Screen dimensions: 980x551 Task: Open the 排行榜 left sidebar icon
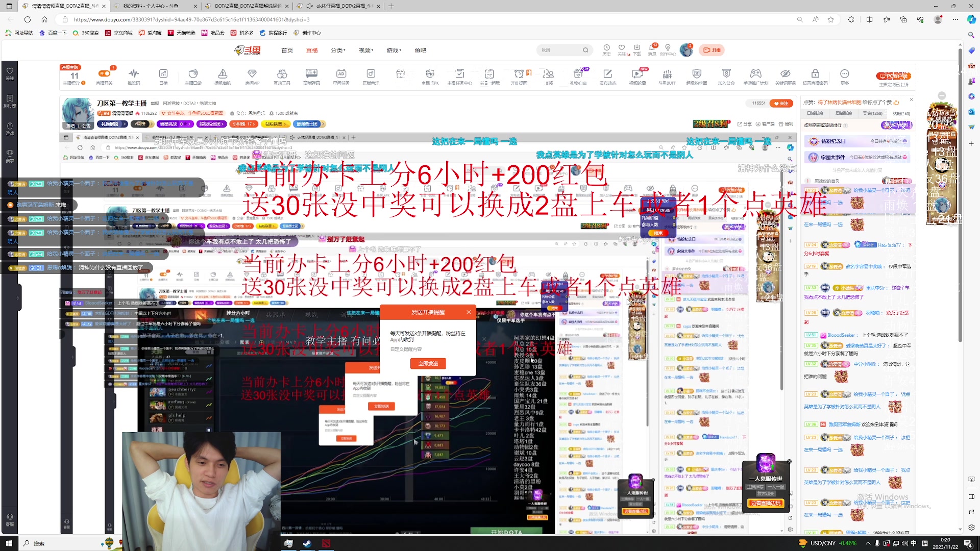(x=9, y=101)
